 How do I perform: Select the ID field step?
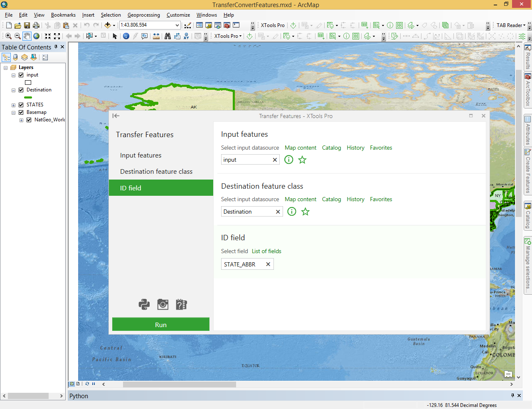click(x=161, y=188)
